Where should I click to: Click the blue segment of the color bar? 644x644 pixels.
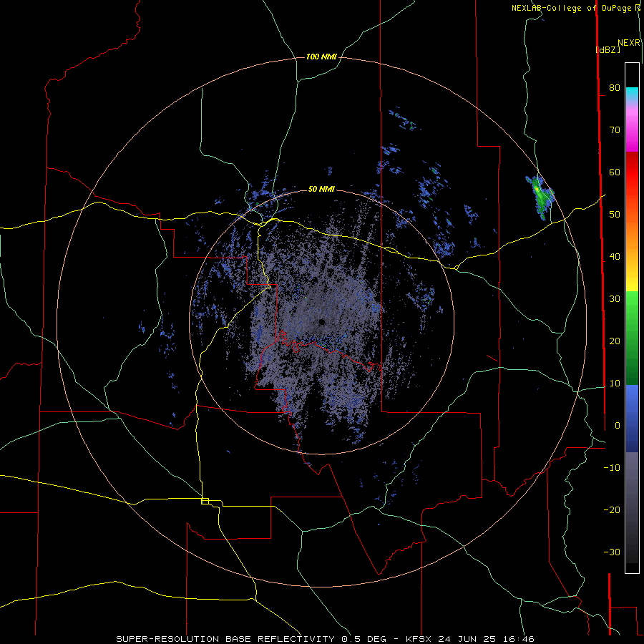pyautogui.click(x=632, y=418)
